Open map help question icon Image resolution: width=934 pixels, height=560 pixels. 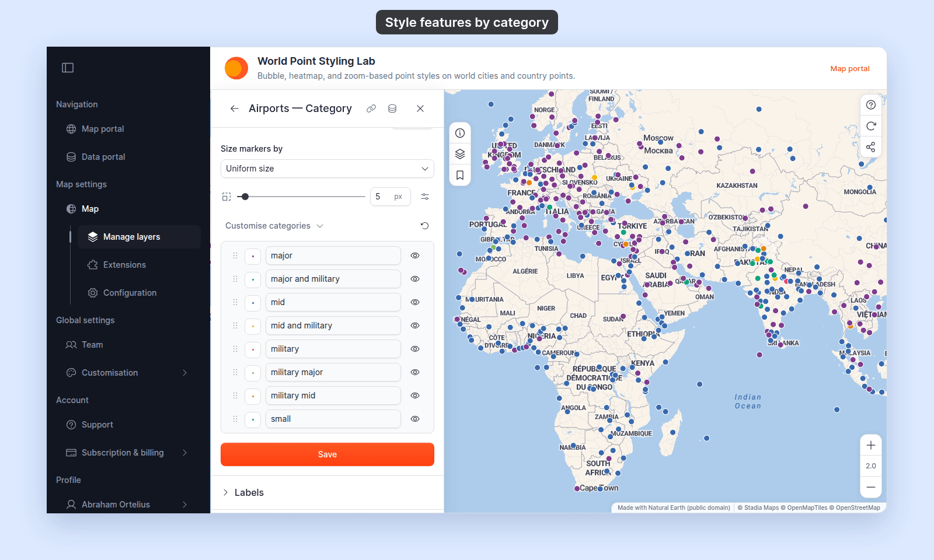pos(871,105)
